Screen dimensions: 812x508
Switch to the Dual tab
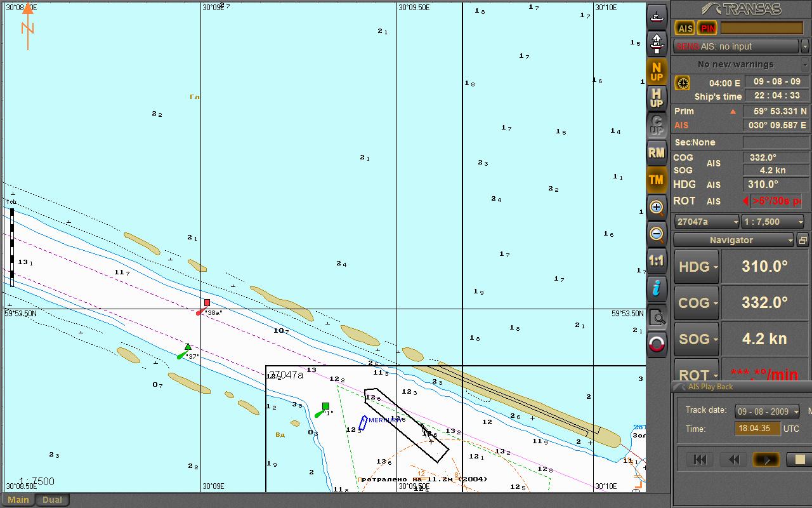52,500
